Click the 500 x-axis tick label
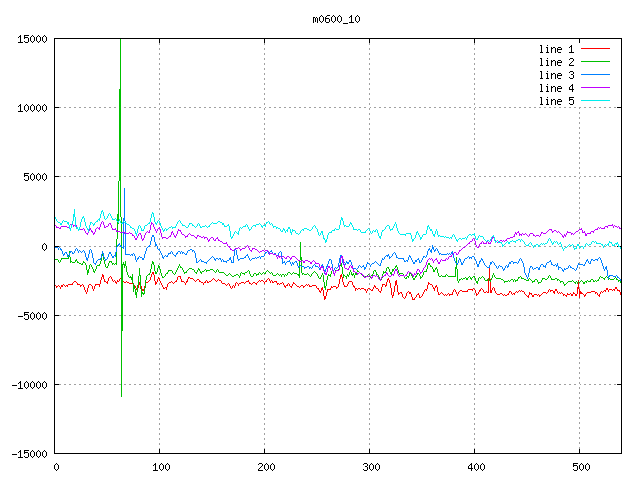 pos(579,467)
